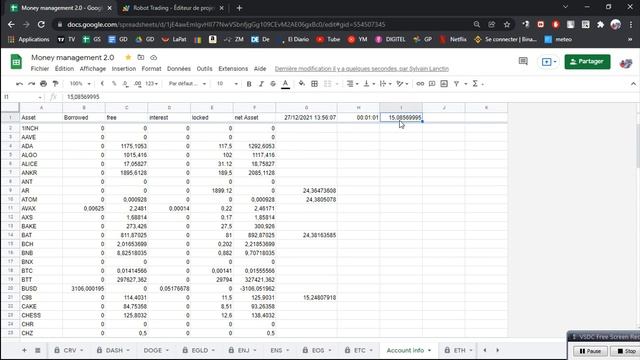640x360 pixels.
Task: Click the Insert comment icon
Action: coord(432,84)
